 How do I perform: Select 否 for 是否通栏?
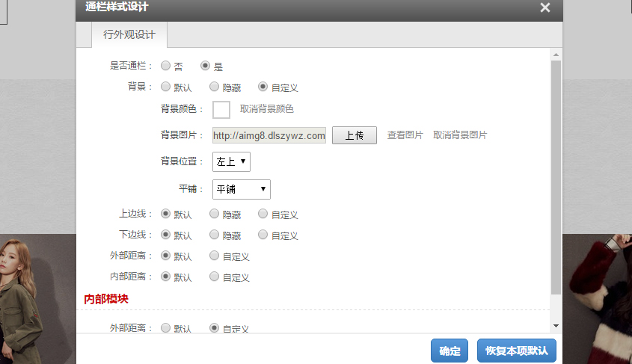click(166, 66)
